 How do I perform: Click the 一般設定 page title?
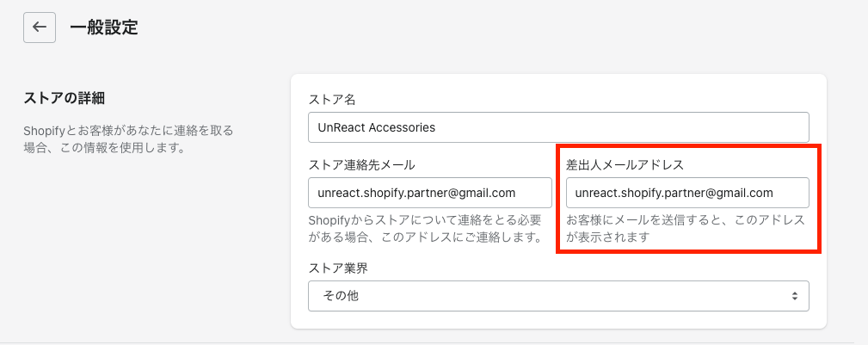[104, 27]
